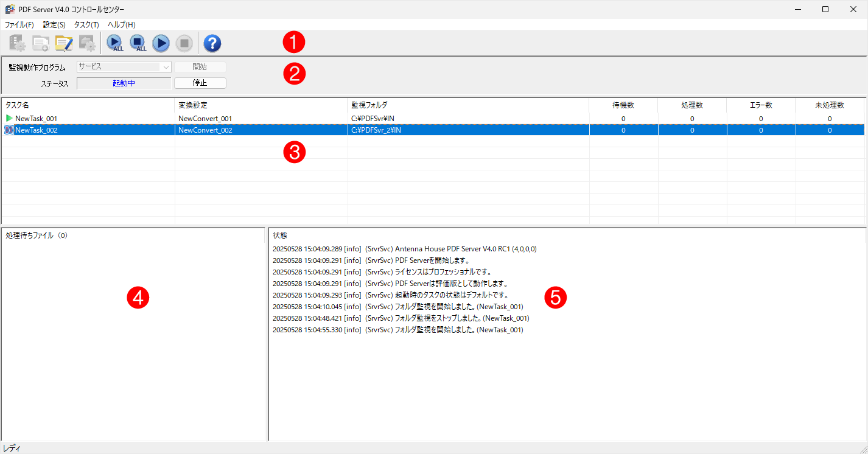The width and height of the screenshot is (868, 454).
Task: Open help with the question mark icon
Action: (x=212, y=43)
